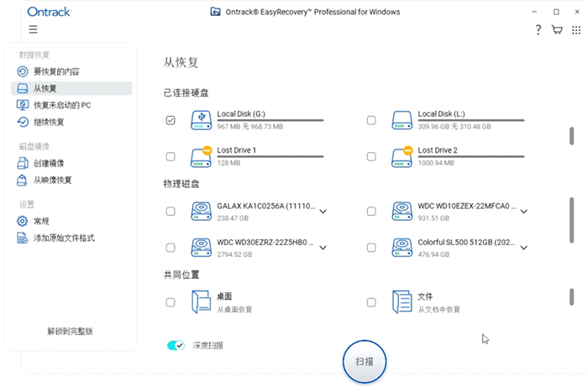Expand the WDC WD30EZRZ partitions chevron
Screen dimensions: 588x388
coord(323,248)
